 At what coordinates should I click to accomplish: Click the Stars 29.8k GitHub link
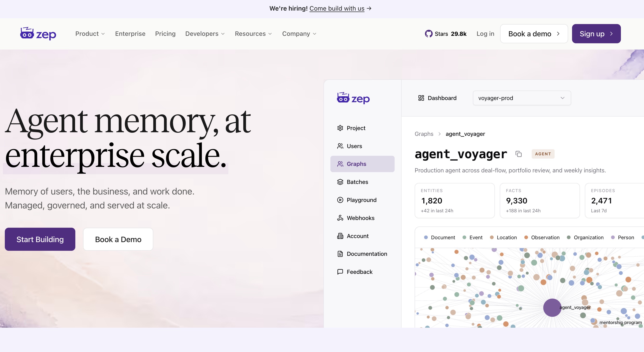[445, 34]
